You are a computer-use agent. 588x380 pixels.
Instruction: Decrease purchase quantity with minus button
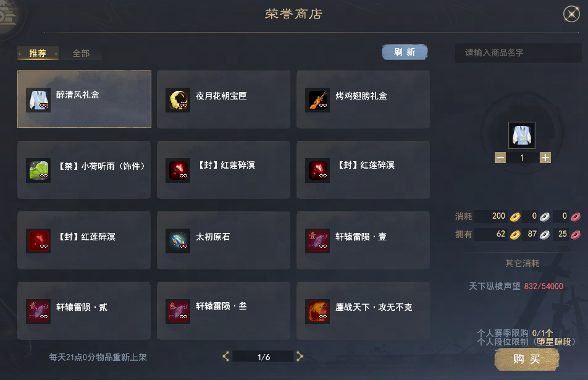coord(500,158)
